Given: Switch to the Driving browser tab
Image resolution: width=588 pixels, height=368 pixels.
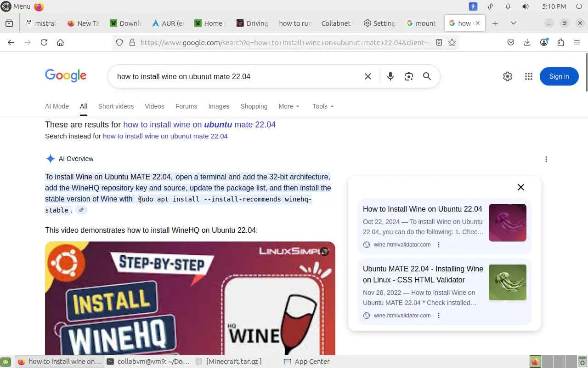Looking at the screenshot, I should pos(252,23).
